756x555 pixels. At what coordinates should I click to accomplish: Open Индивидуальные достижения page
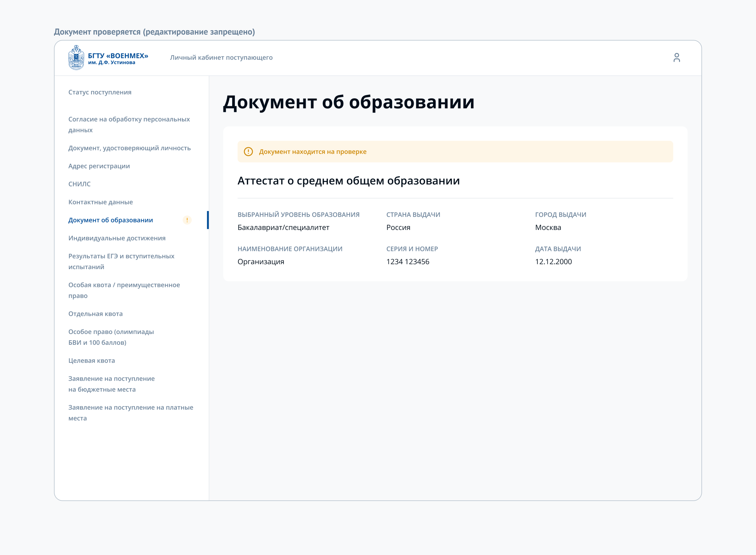coord(117,238)
